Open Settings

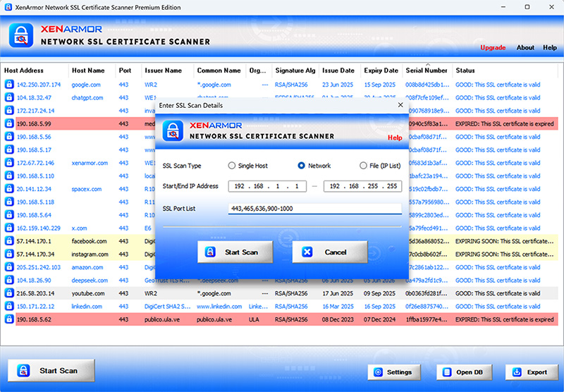pyautogui.click(x=394, y=372)
